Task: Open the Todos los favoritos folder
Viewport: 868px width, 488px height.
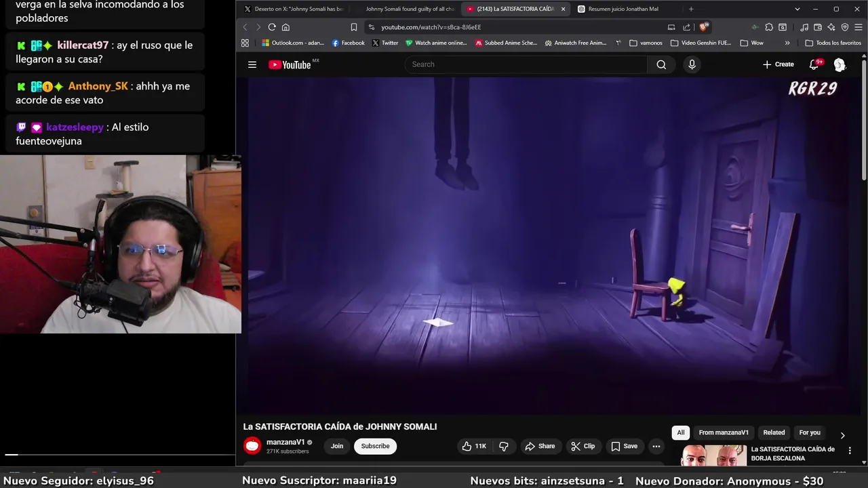Action: point(833,43)
